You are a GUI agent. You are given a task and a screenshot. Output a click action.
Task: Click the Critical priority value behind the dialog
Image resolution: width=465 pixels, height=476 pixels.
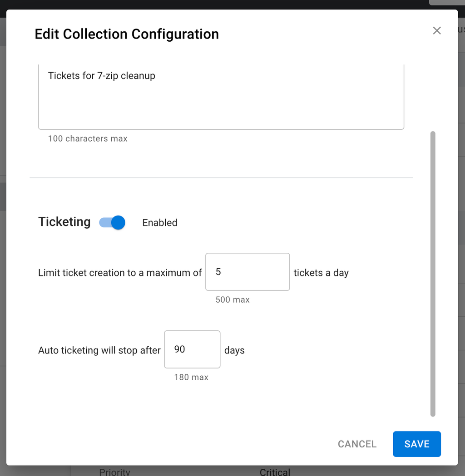tap(275, 472)
